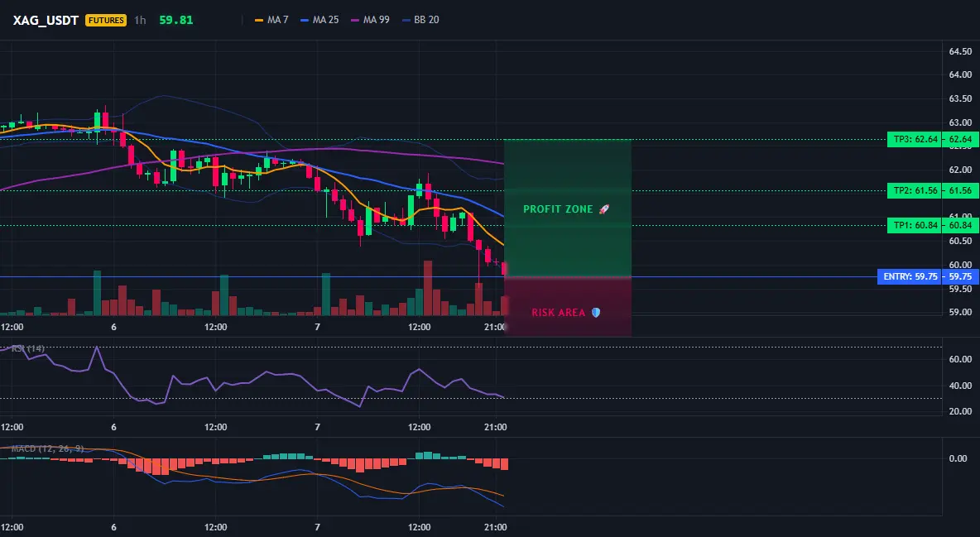Screen dimensions: 980x537
Task: Click the current price 59.81
Action: (x=176, y=20)
